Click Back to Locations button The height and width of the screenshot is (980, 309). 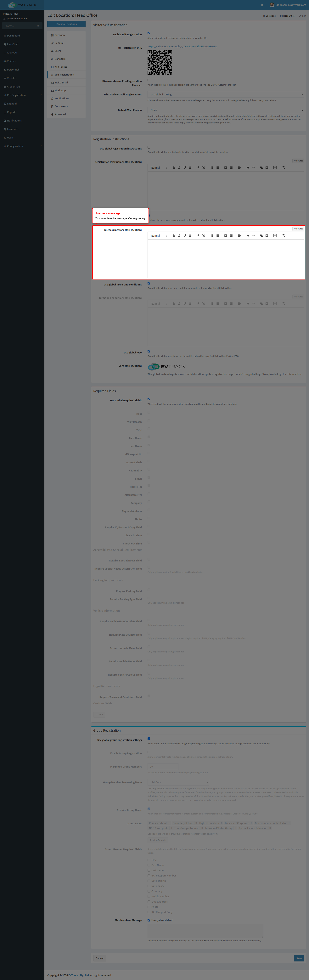tap(66, 24)
